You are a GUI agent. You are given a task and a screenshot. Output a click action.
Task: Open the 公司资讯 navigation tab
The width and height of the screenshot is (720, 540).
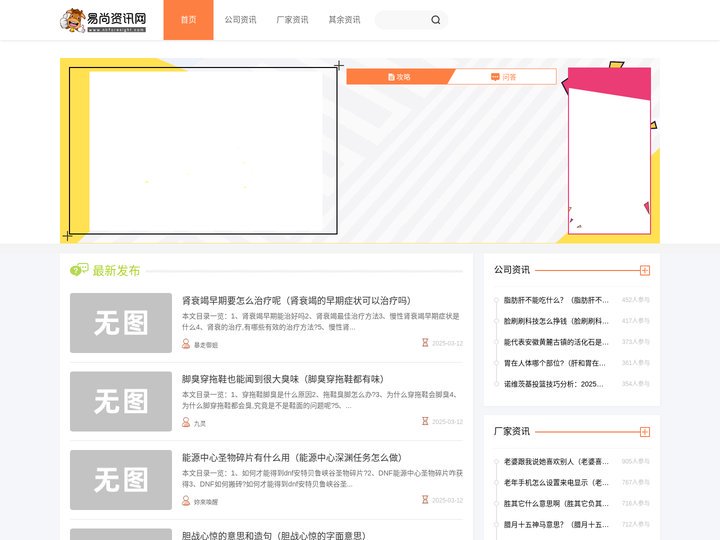[x=240, y=20]
